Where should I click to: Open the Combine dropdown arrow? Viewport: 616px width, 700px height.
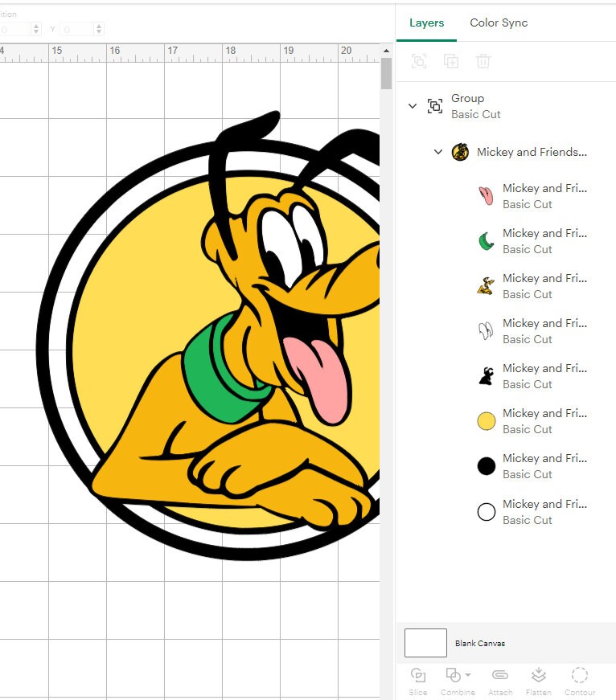coord(468,675)
